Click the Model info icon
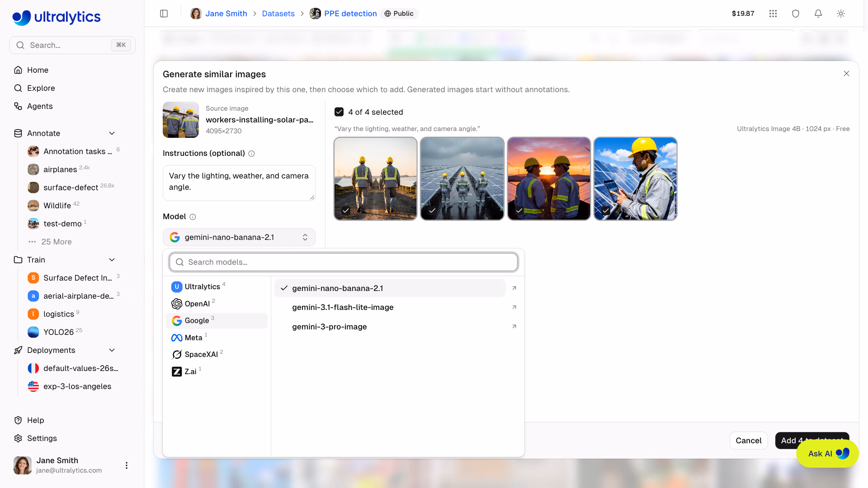Screen dimensions: 868x488 pyautogui.click(x=193, y=217)
